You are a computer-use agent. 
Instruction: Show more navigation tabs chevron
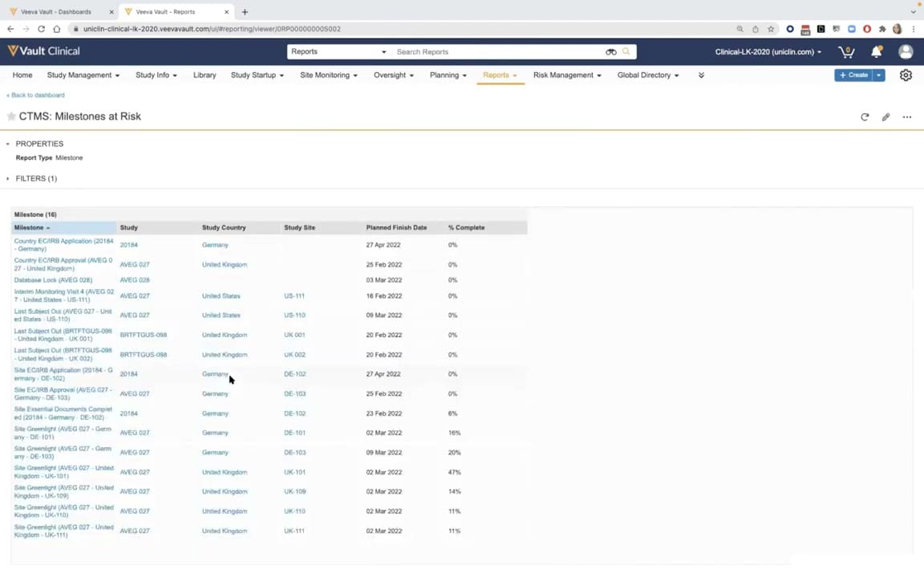coord(701,75)
